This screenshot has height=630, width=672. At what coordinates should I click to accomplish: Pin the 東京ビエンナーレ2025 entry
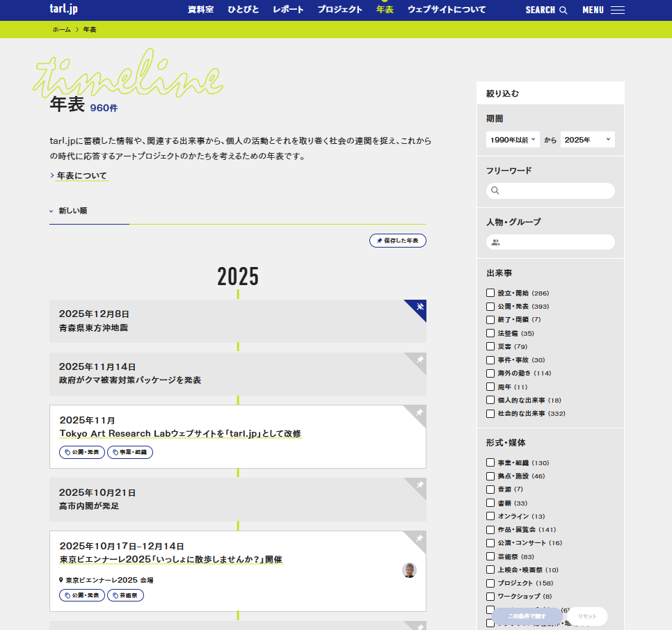(x=419, y=538)
